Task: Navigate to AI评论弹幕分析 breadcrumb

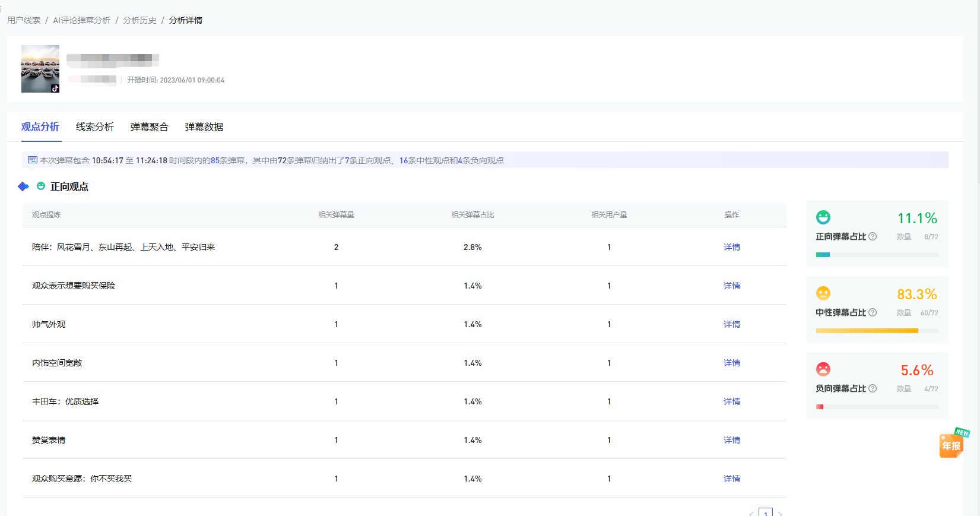Action: (x=82, y=20)
